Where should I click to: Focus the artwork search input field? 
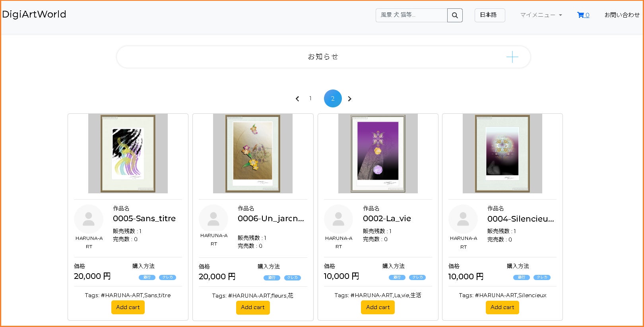click(411, 15)
